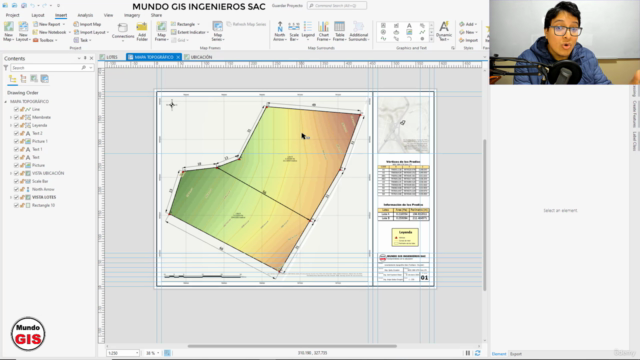Open the Toolbox dropdown
Viewport: 640px width, 360px height.
56,40
